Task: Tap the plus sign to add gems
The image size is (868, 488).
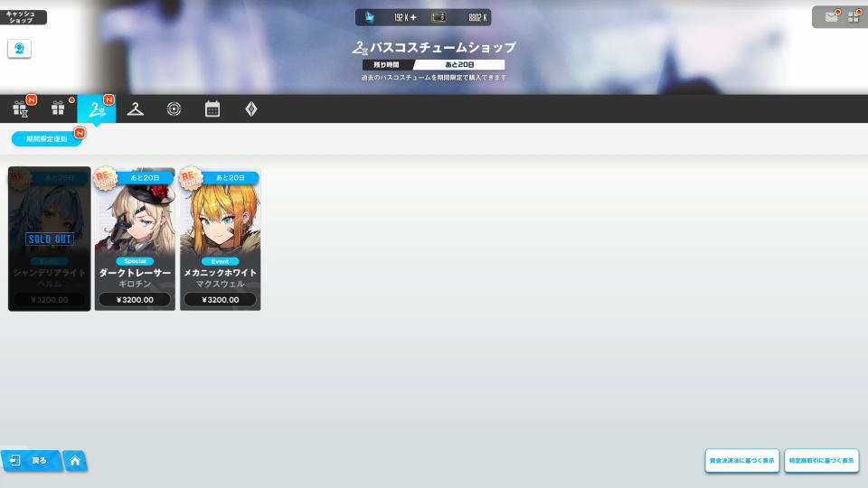Action: point(413,17)
